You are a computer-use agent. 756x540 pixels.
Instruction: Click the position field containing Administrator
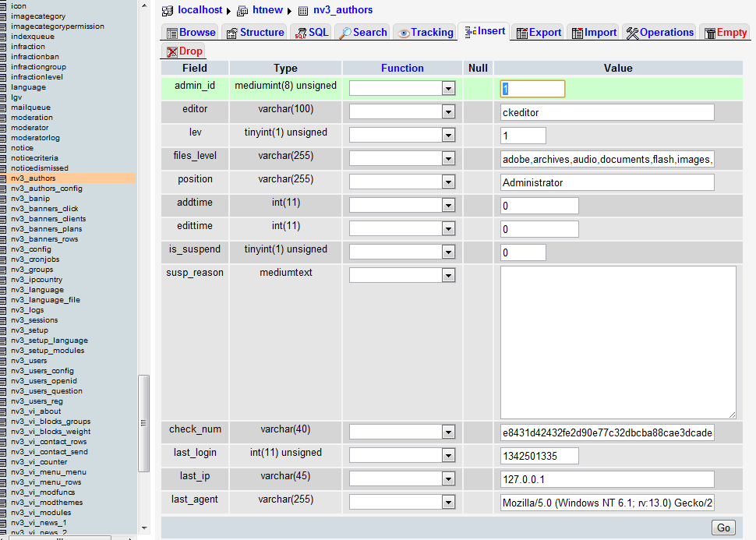[607, 182]
